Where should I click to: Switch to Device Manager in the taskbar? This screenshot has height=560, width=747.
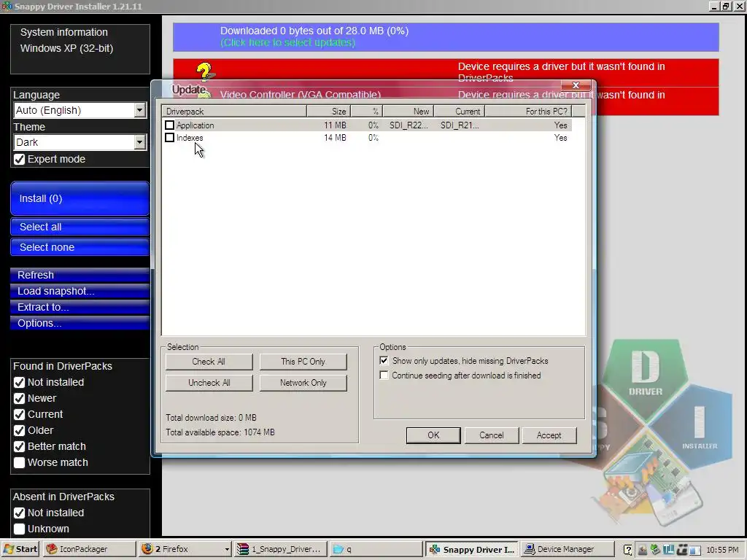567,549
